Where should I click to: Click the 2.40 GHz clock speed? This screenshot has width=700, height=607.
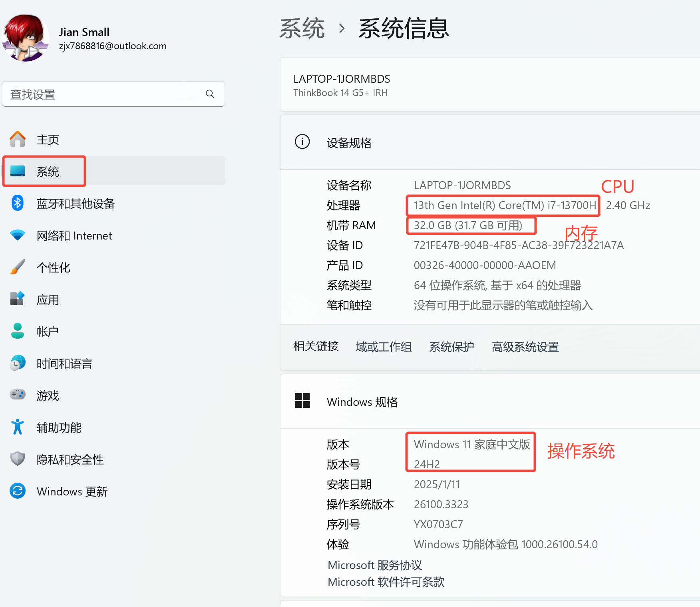[x=628, y=205]
